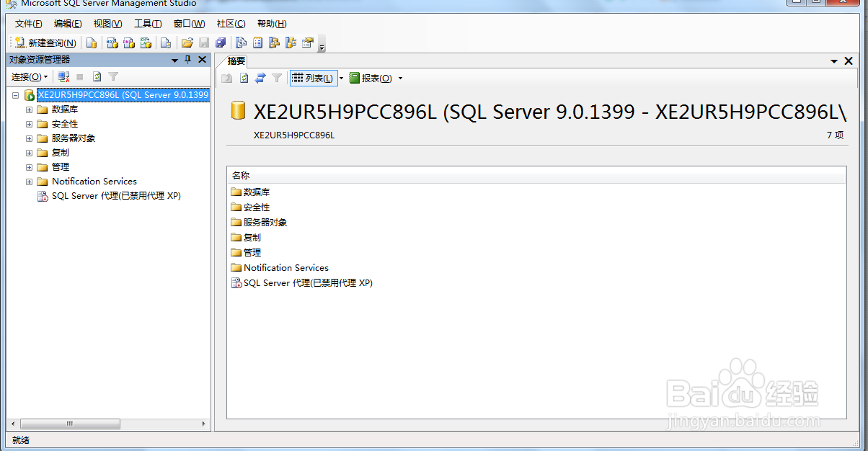
Task: Click the Save floppy-disk icon
Action: pos(204,43)
